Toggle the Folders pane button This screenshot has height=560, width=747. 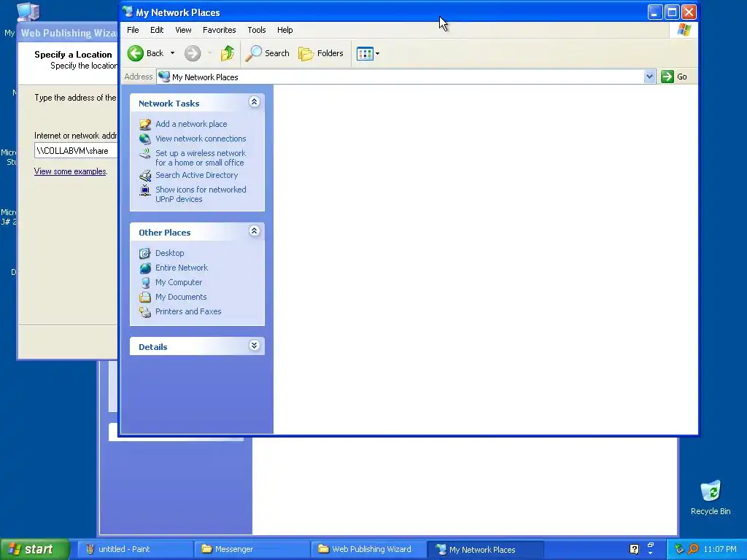coord(321,53)
